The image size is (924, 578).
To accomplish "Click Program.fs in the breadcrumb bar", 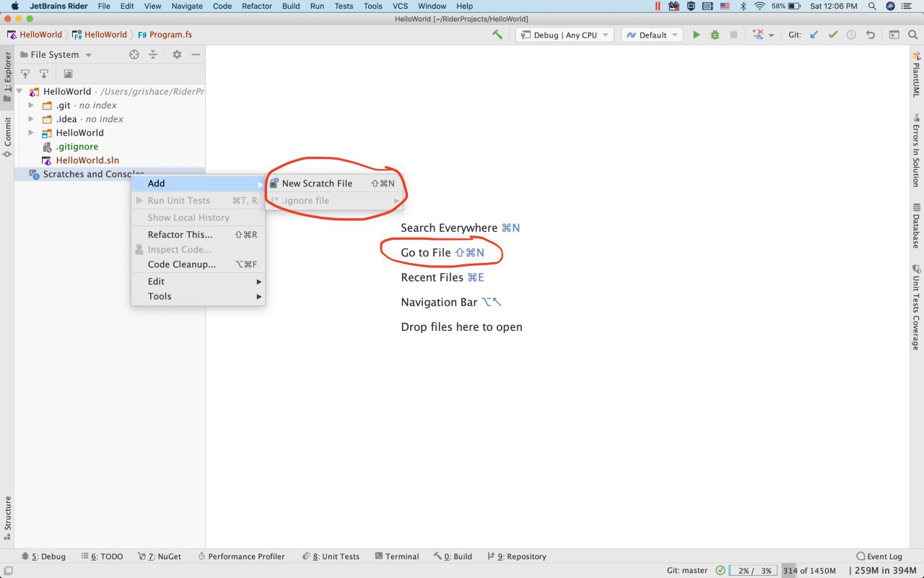I will point(165,35).
